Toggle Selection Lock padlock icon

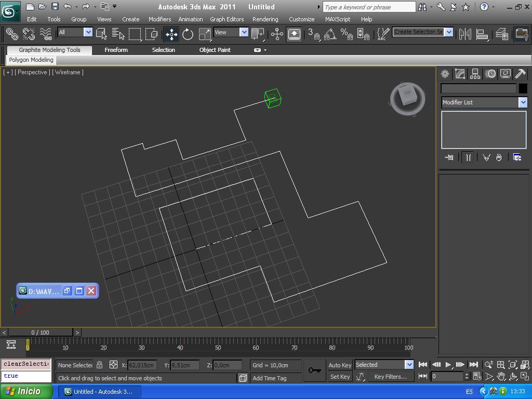coord(99,365)
